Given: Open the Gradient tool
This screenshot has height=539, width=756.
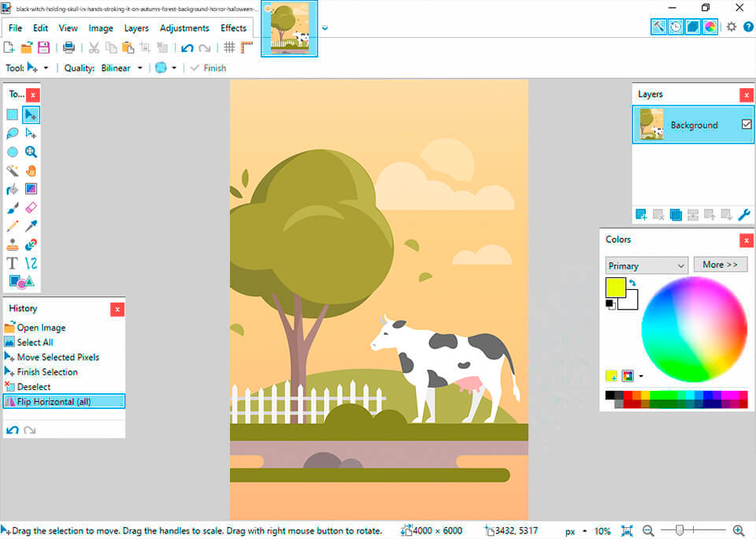Looking at the screenshot, I should (x=31, y=189).
